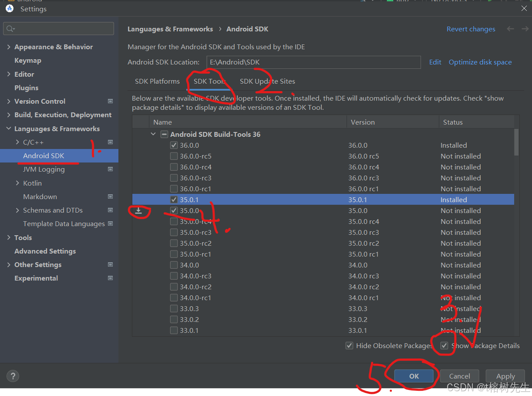The image size is (532, 396).
Task: Sort table by Status column header
Action: (x=476, y=122)
